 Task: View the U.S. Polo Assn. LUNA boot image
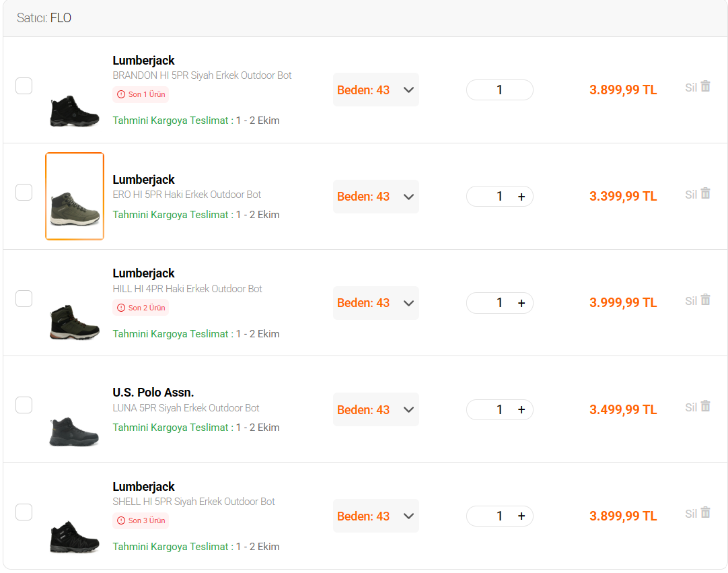[x=74, y=431]
